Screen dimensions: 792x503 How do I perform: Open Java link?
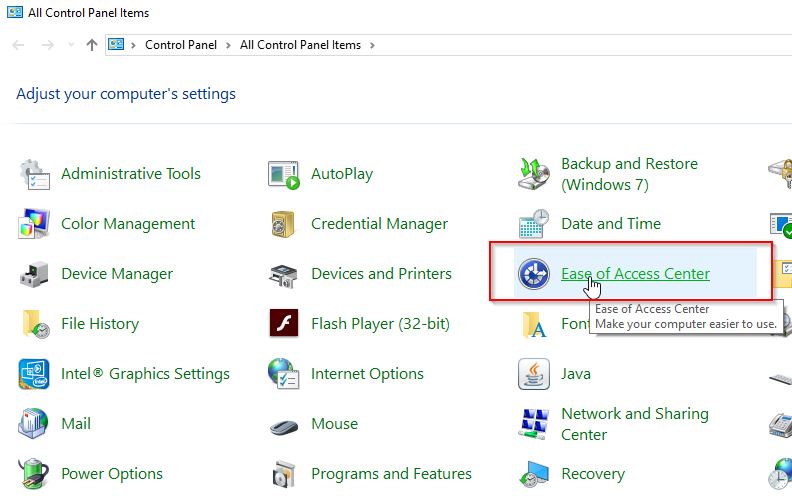(576, 374)
